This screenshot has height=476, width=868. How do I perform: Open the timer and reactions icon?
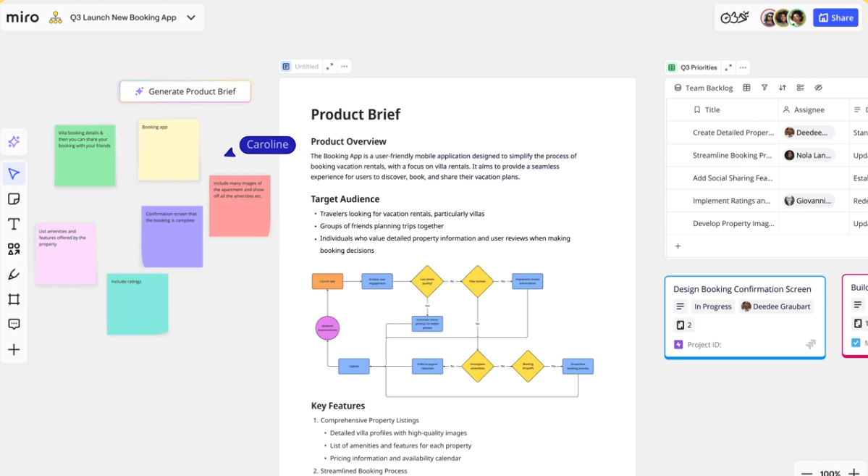point(735,17)
